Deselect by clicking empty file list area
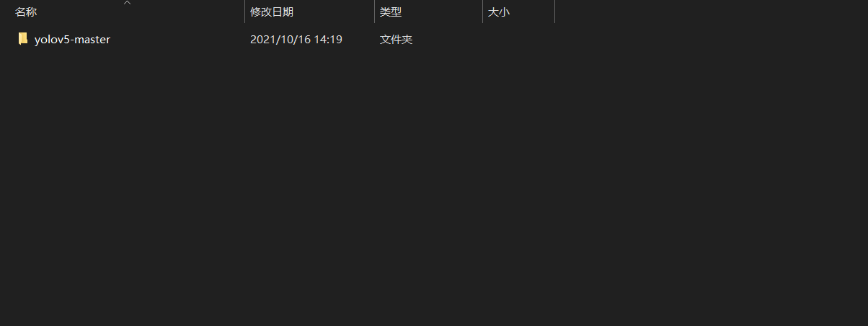The height and width of the screenshot is (326, 868). click(434, 188)
